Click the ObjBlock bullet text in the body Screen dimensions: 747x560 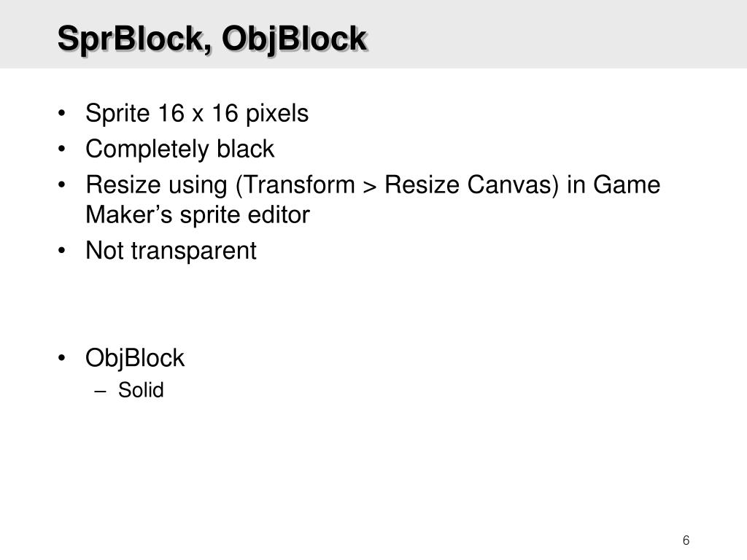point(135,358)
